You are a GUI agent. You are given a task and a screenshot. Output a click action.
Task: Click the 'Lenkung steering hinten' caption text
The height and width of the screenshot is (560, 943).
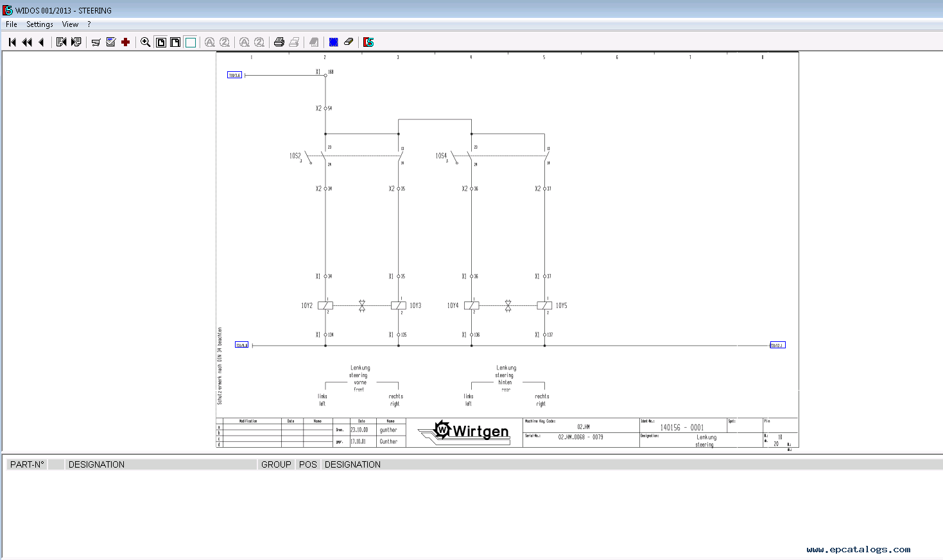pos(506,378)
